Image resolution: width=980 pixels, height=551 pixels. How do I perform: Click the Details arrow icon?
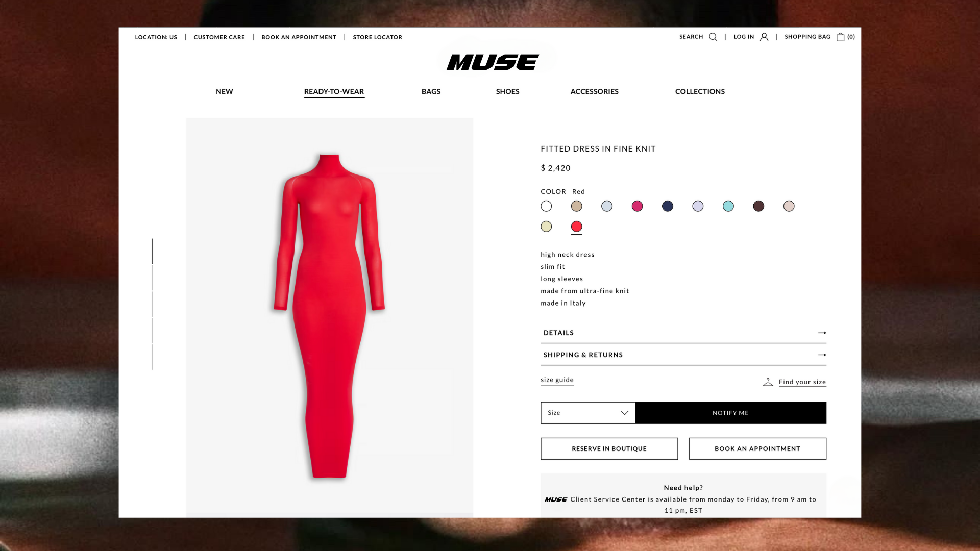[822, 333]
